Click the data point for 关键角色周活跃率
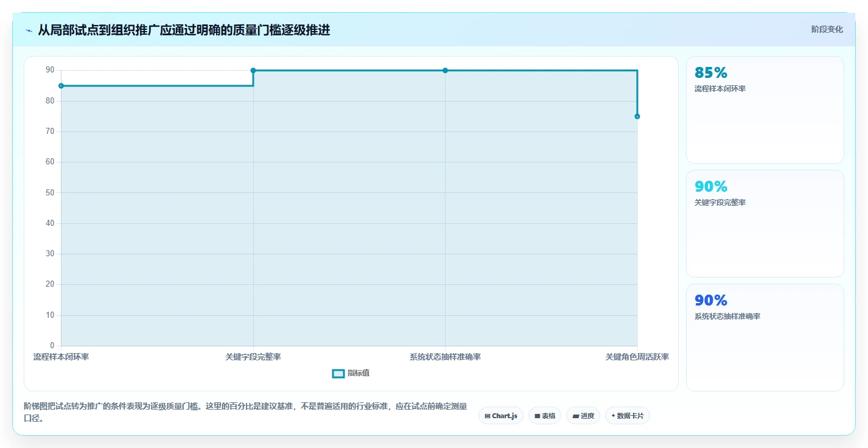 pyautogui.click(x=637, y=116)
